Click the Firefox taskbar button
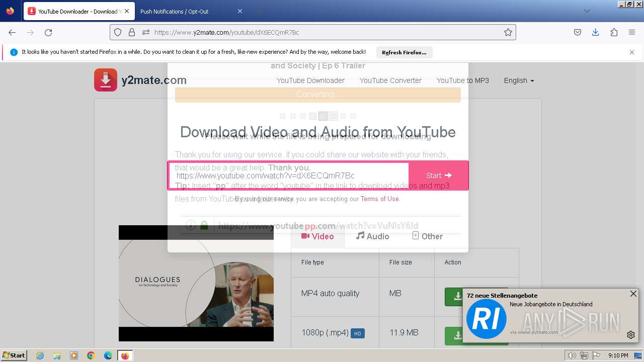Image resolution: width=644 pixels, height=362 pixels. tap(125, 355)
